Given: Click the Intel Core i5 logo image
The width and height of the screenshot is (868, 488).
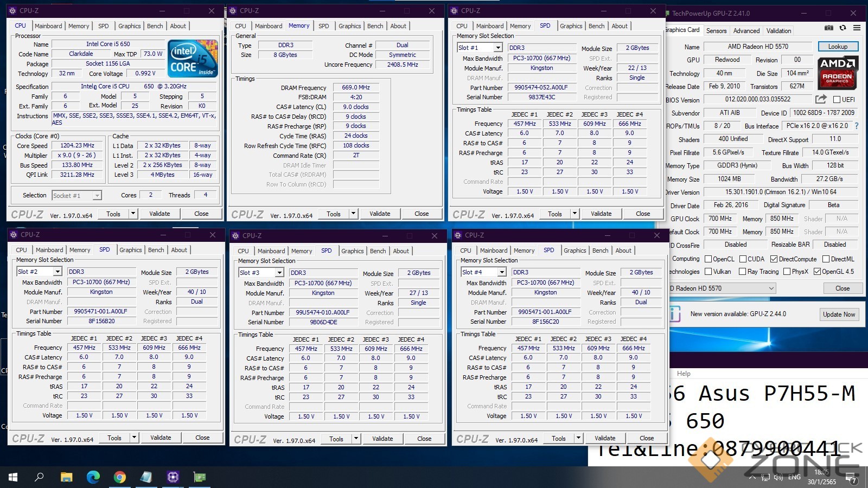Looking at the screenshot, I should 193,58.
